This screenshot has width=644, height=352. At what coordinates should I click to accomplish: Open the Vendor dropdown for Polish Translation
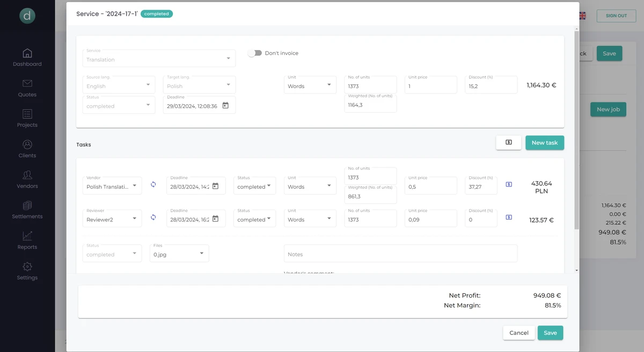113,186
